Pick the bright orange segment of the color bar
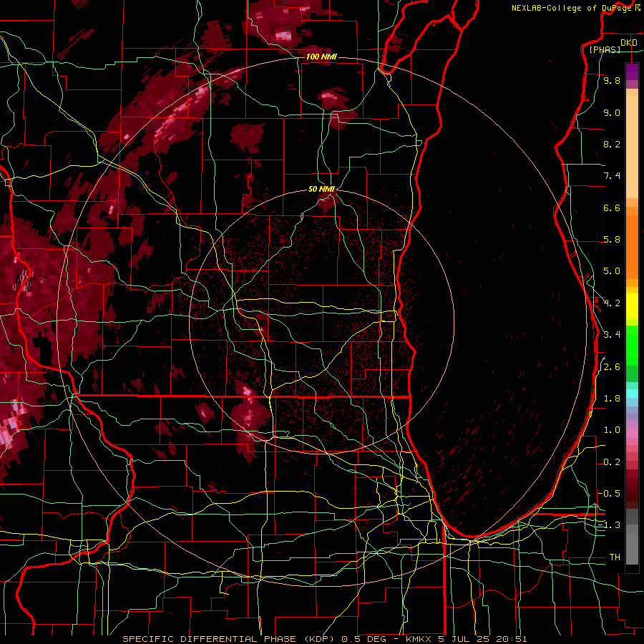This screenshot has height=644, width=644. pos(632,246)
